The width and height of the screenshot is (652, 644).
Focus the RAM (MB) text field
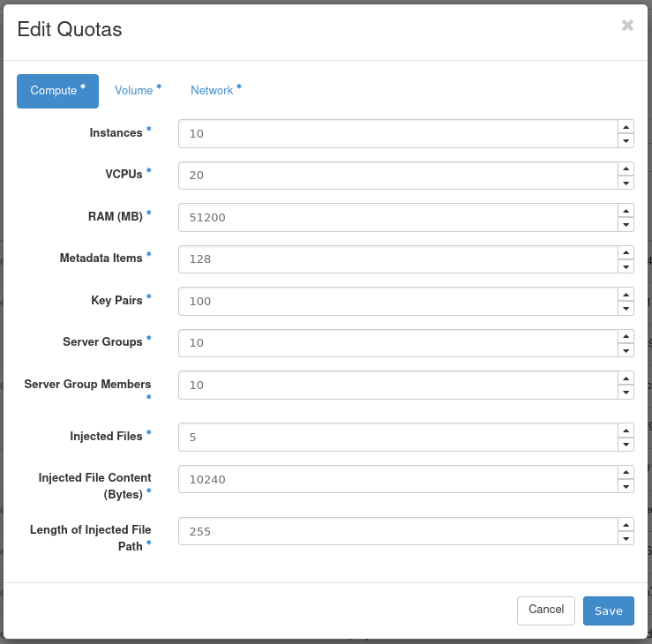point(397,217)
